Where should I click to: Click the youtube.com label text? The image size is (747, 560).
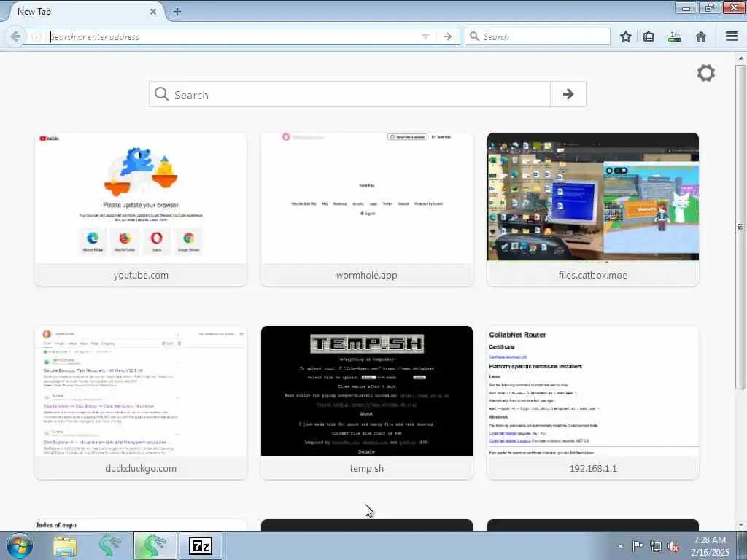141,275
